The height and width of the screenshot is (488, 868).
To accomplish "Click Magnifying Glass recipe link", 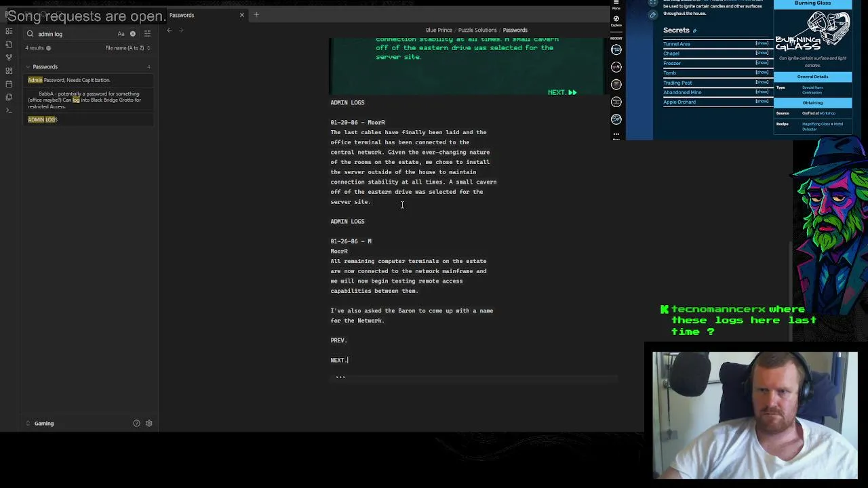I will [816, 124].
